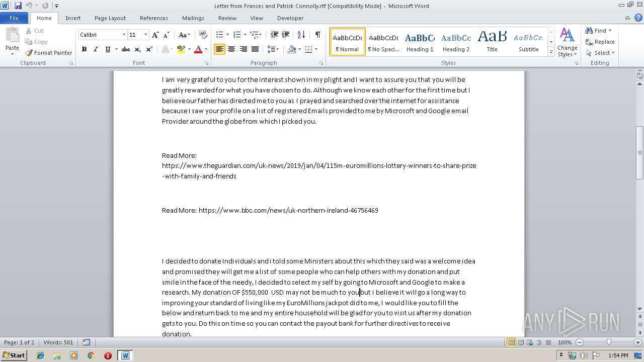This screenshot has width=644, height=362.
Task: Open Change Styles menu
Action: 568,42
